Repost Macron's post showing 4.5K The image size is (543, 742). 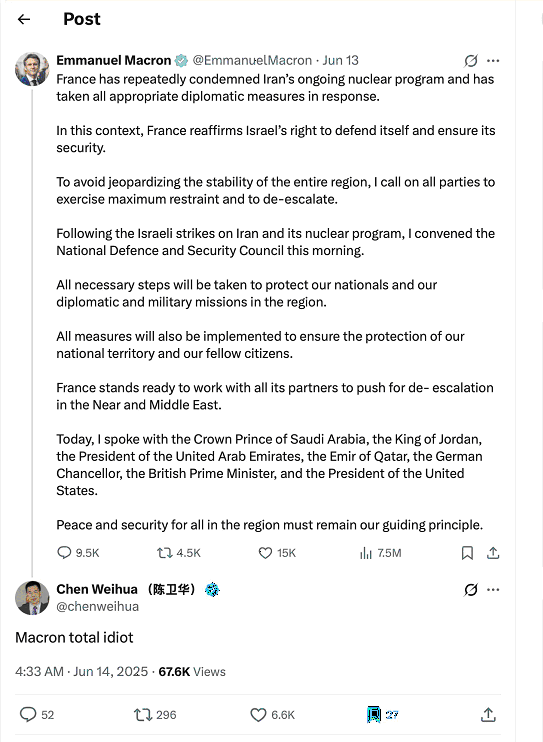point(179,553)
